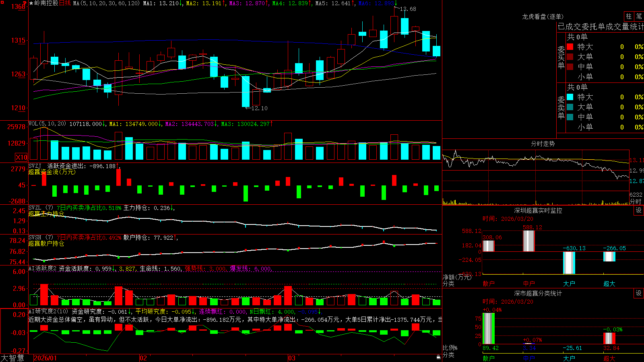This screenshot has height=362, width=644.
Task: Change the 日线 period label
Action: click(x=65, y=3)
